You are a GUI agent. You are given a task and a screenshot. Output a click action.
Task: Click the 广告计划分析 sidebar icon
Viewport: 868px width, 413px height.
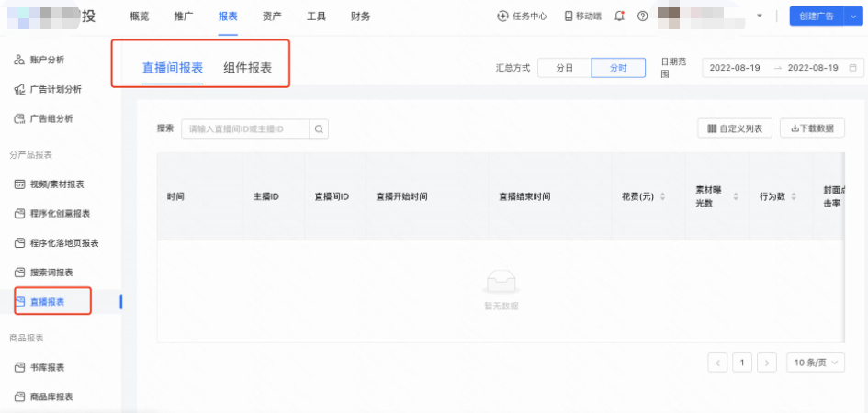tap(19, 89)
